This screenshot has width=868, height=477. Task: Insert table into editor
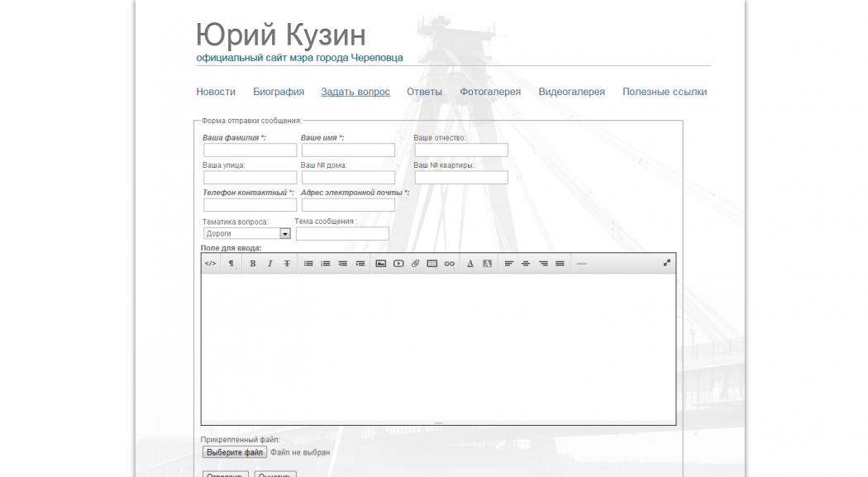coord(432,264)
